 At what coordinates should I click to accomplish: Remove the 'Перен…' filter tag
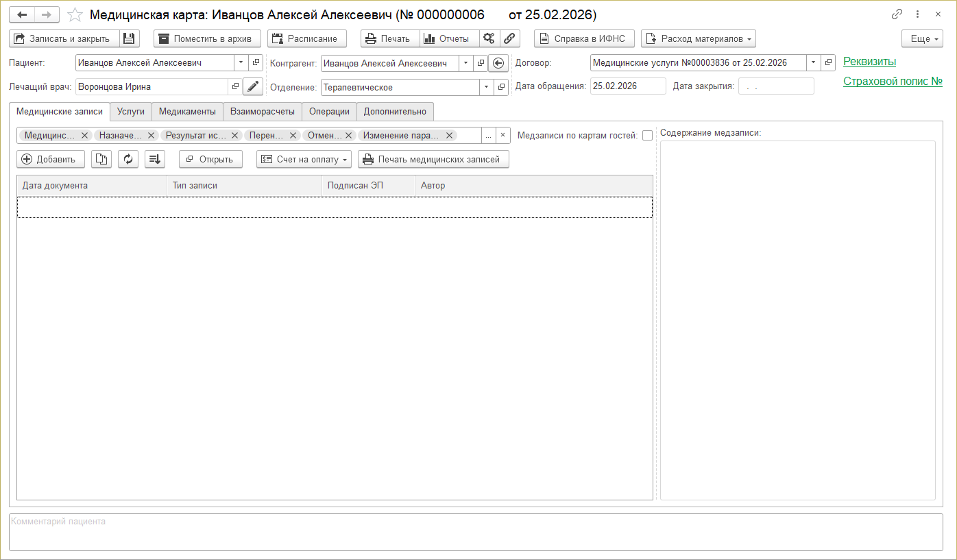pyautogui.click(x=293, y=136)
